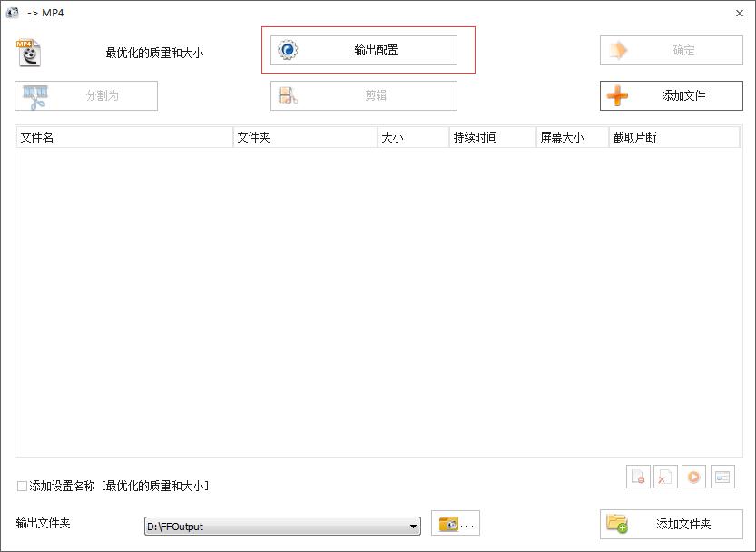Click the remove-file icon above output folder row

638,476
